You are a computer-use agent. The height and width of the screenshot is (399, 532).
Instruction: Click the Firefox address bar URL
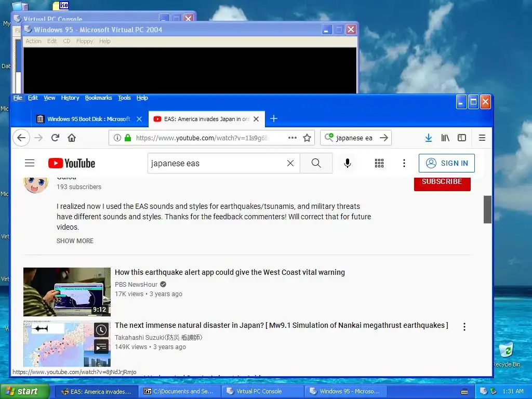pos(202,138)
